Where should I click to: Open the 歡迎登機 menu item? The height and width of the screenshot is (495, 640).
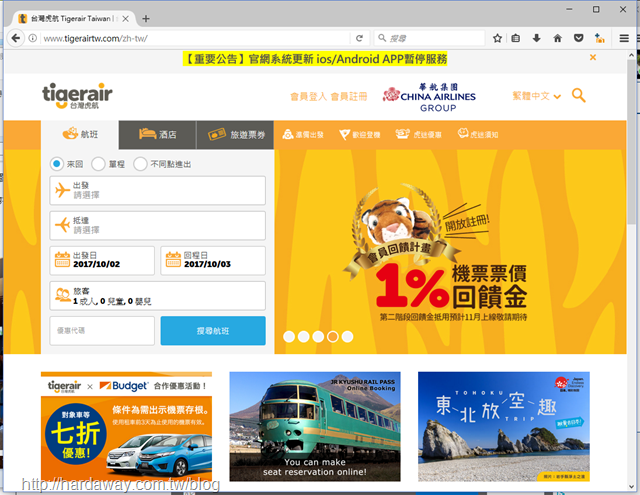(360, 134)
